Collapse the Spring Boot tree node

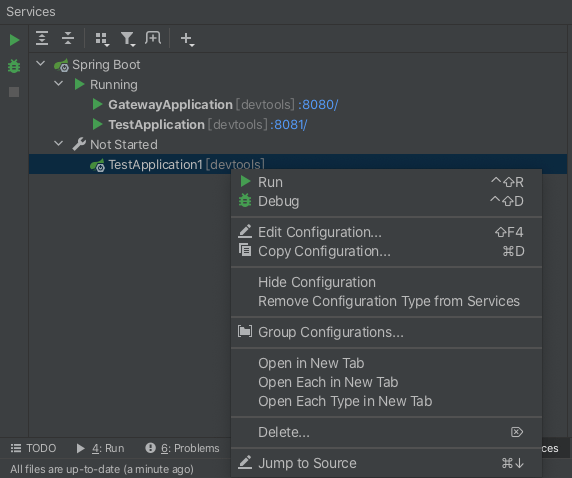click(x=41, y=63)
